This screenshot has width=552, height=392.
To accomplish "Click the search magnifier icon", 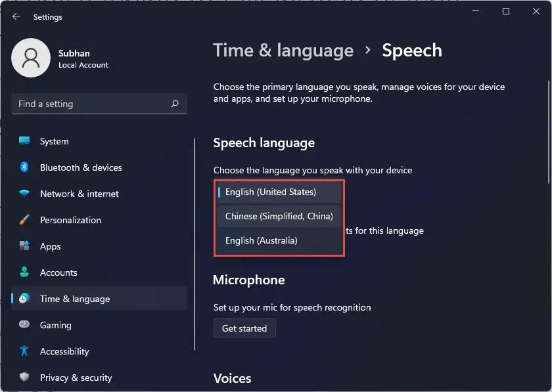I will pos(175,104).
